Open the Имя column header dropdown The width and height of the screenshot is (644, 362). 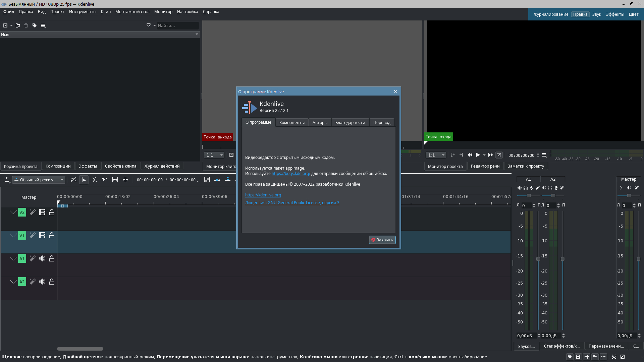tap(197, 34)
